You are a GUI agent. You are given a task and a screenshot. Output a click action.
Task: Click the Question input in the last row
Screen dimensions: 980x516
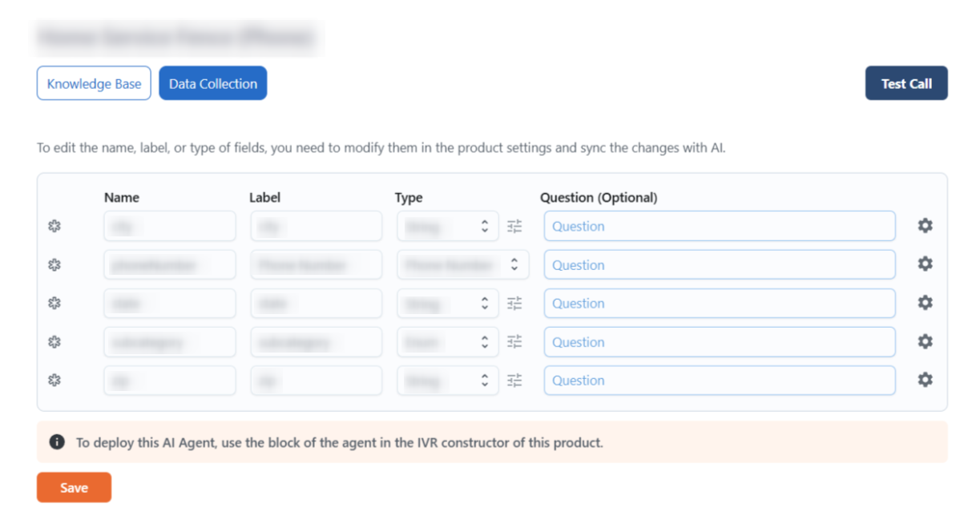pyautogui.click(x=719, y=381)
